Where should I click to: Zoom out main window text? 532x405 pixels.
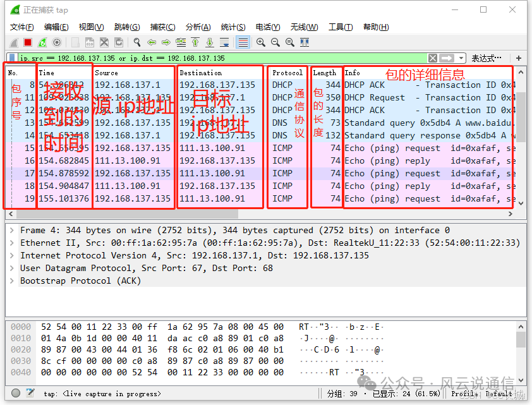(x=275, y=42)
